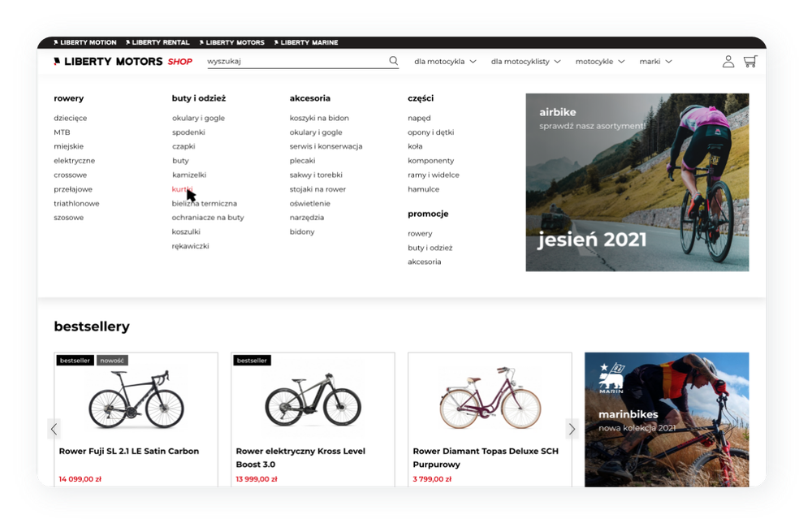Image resolution: width=812 pixels, height=532 pixels.
Task: Click the carousel next arrow
Action: click(x=572, y=429)
